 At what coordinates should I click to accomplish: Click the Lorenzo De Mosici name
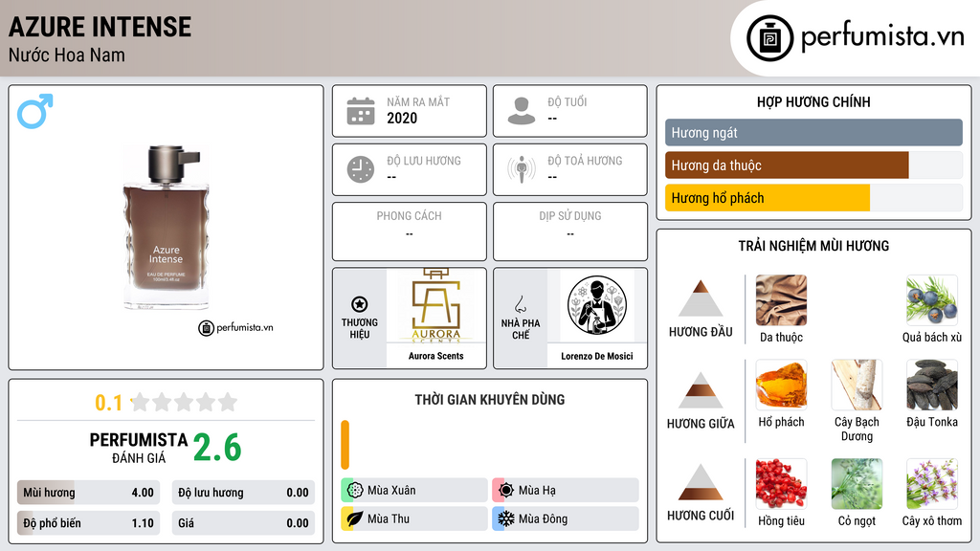coord(597,356)
